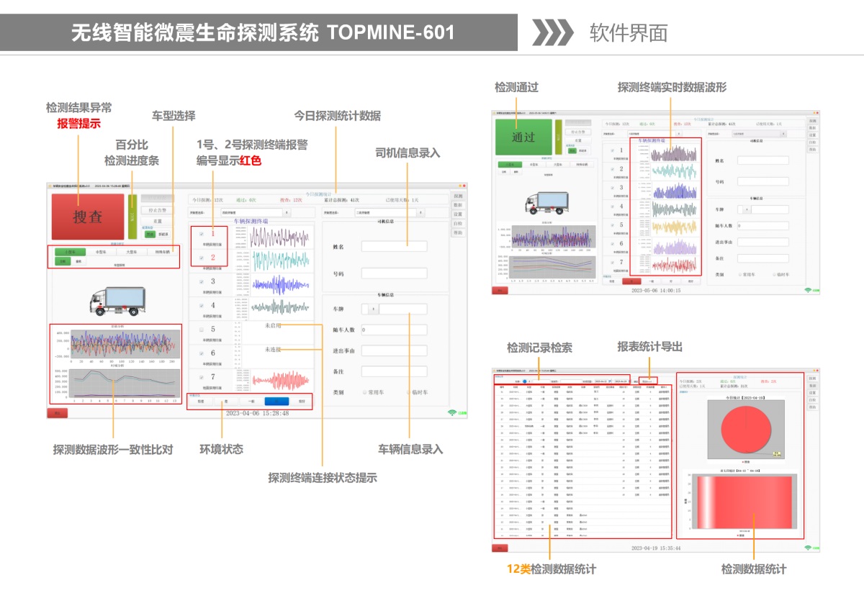This screenshot has height=616, width=864.
Task: Click the 备注 field in the 通过 window
Action: (x=763, y=258)
